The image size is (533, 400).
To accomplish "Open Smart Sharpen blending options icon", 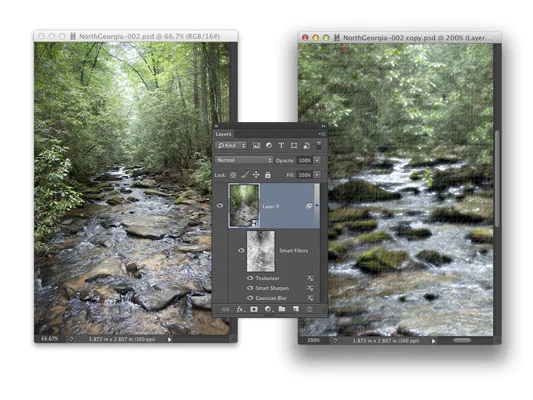I will (310, 288).
